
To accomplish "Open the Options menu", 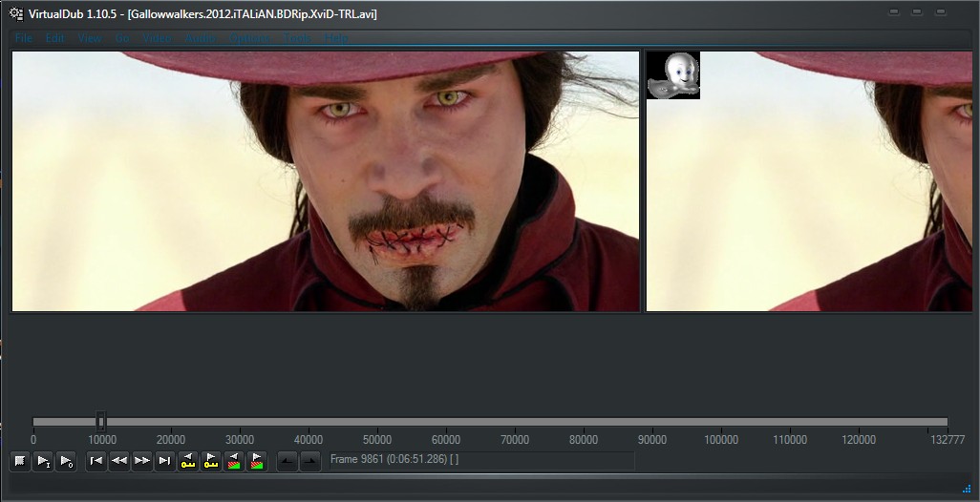I will [x=249, y=38].
